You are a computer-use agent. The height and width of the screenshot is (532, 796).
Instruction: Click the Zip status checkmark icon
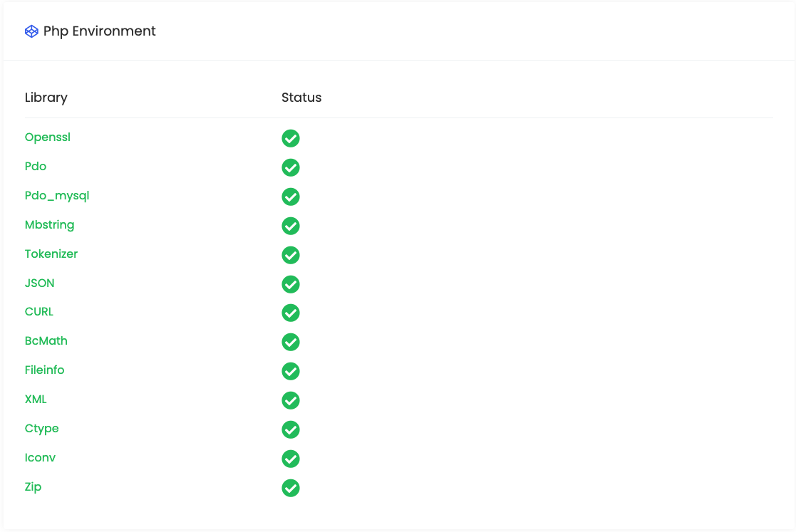point(290,488)
